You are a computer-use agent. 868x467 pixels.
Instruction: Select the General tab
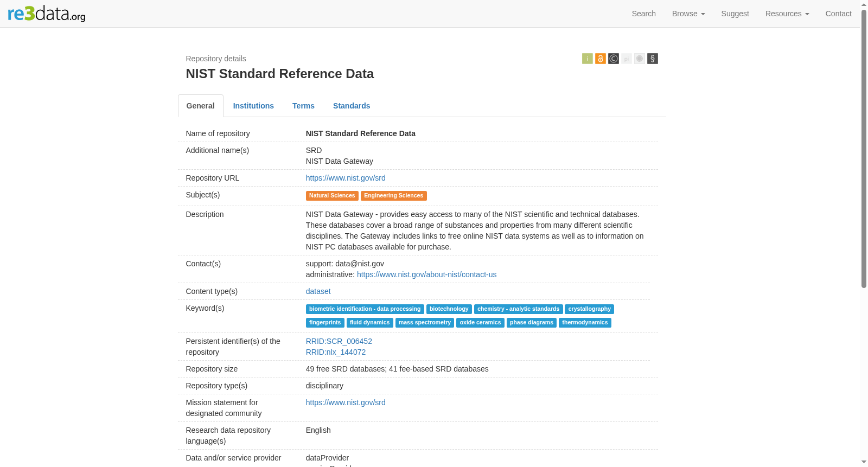tap(201, 106)
